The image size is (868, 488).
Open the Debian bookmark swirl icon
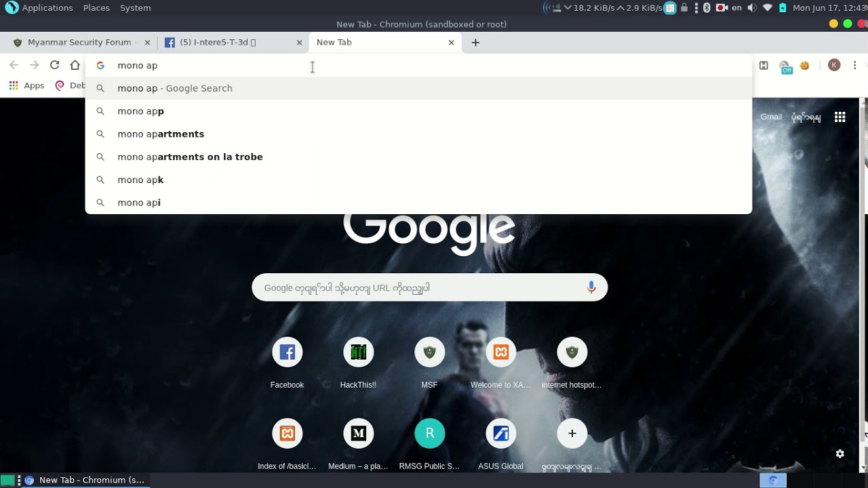click(60, 85)
